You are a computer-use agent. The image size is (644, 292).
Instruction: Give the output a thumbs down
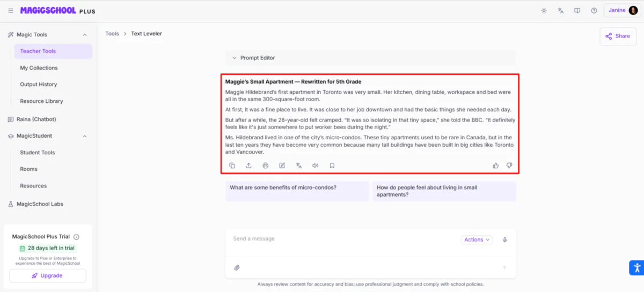[x=509, y=166]
